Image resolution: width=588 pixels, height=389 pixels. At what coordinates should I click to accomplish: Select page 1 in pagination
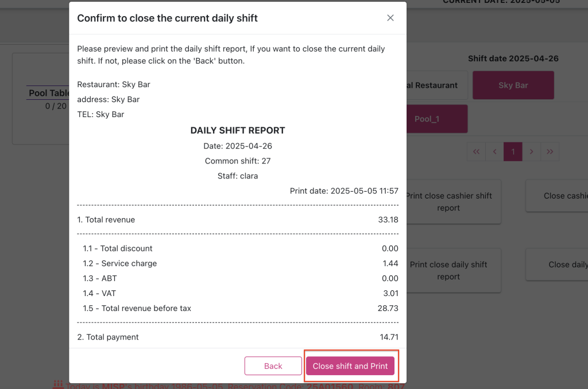tap(513, 152)
